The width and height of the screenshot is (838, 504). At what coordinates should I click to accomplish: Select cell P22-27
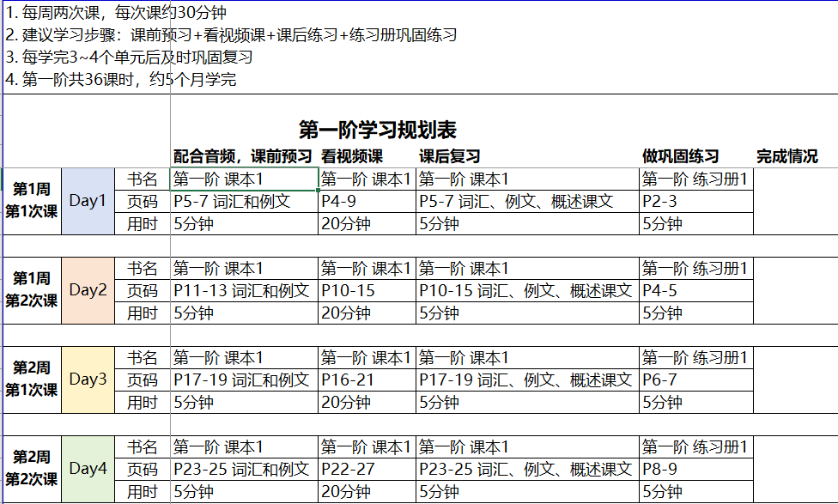coord(367,470)
